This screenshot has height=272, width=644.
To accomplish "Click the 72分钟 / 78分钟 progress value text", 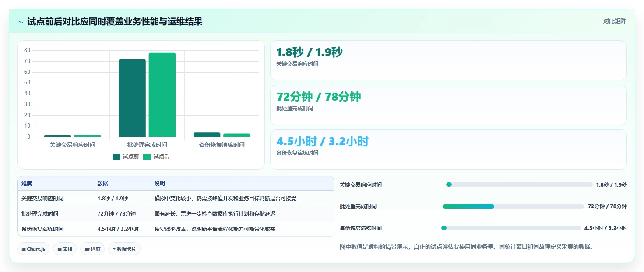I will (607, 206).
